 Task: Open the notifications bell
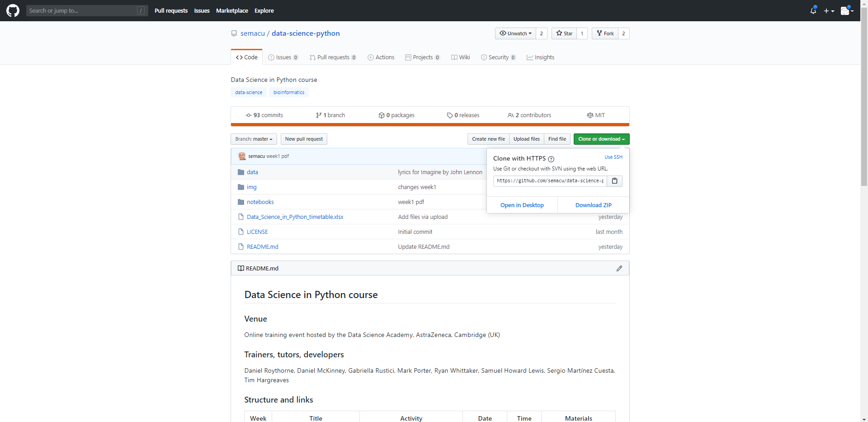tap(813, 10)
